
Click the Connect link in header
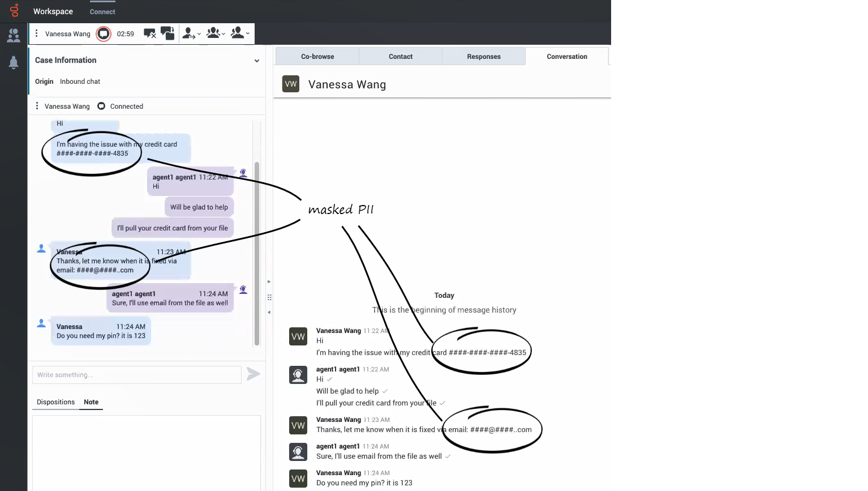click(102, 12)
